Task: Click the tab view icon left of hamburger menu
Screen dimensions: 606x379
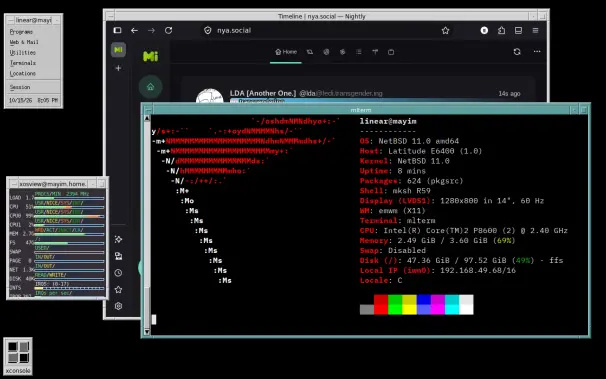Action: (518, 30)
